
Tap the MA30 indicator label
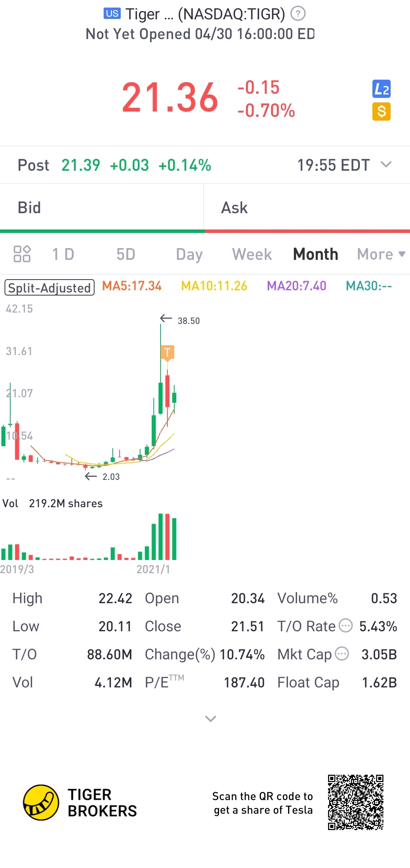[x=369, y=286]
